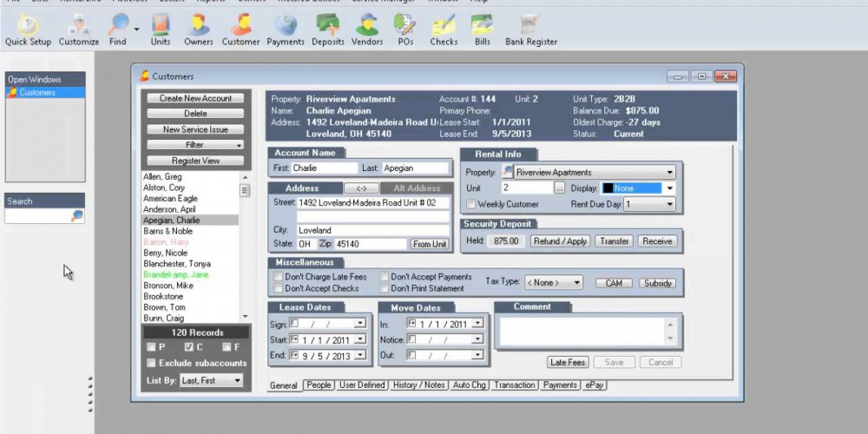Open the Filter dropdown button

coord(195,145)
